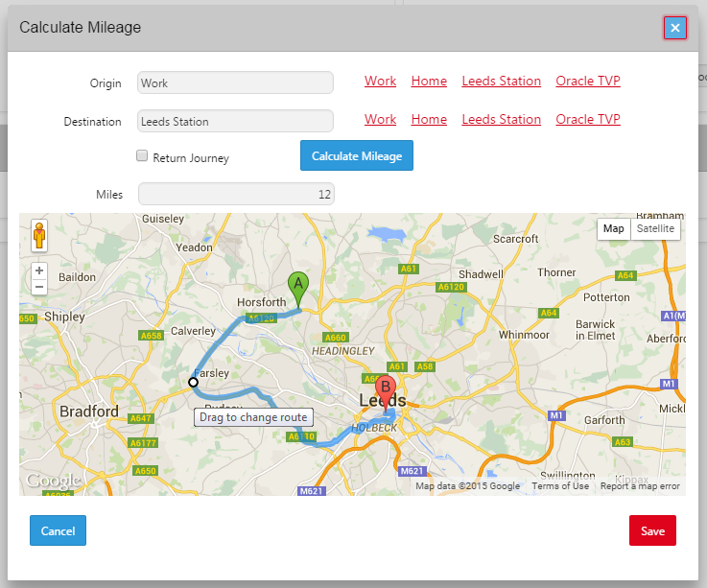Screen dimensions: 707x588
Task: Focus the Origin input field
Action: pos(235,82)
